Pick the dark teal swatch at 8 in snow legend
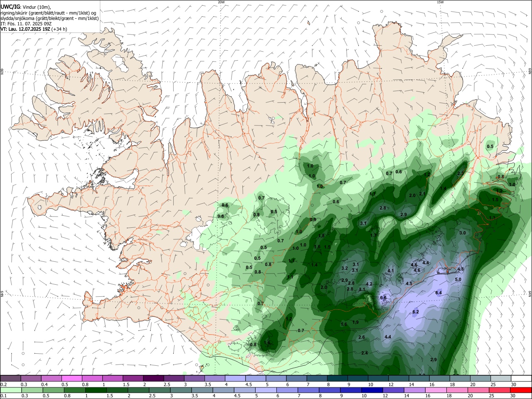The width and height of the screenshot is (532, 399). tap(337, 379)
